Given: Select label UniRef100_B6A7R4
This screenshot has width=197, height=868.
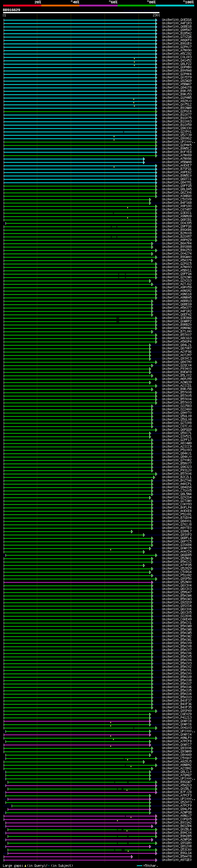Looking at the screenshot, I should (176, 243).
